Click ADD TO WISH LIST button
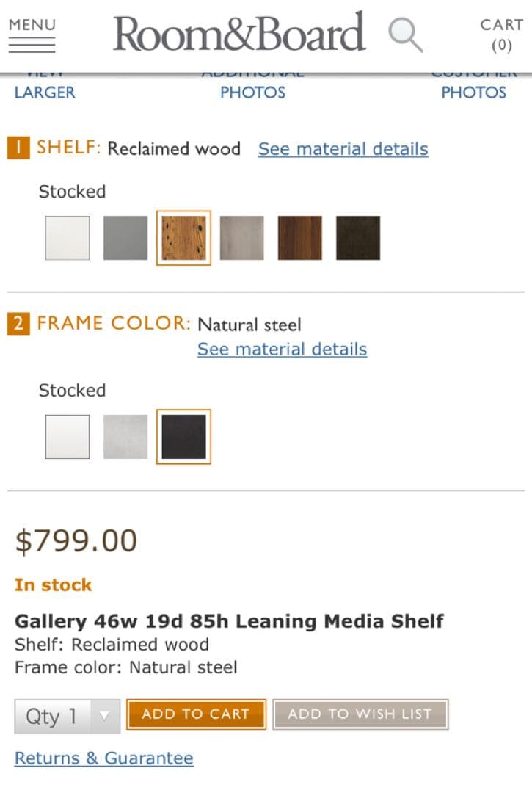This screenshot has width=532, height=793. click(360, 714)
